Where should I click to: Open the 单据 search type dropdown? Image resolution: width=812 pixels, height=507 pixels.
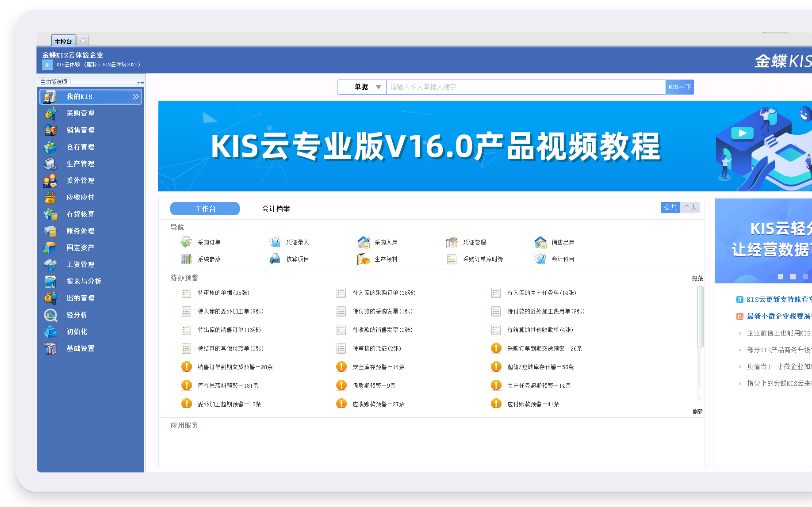378,87
